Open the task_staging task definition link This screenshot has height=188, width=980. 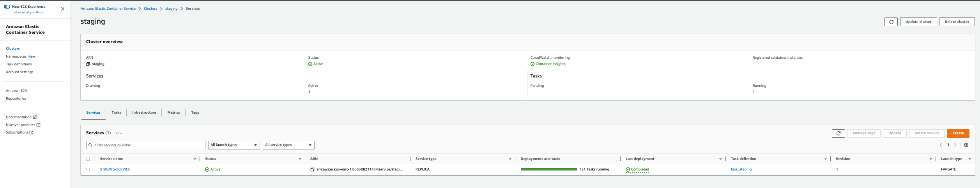pos(741,169)
